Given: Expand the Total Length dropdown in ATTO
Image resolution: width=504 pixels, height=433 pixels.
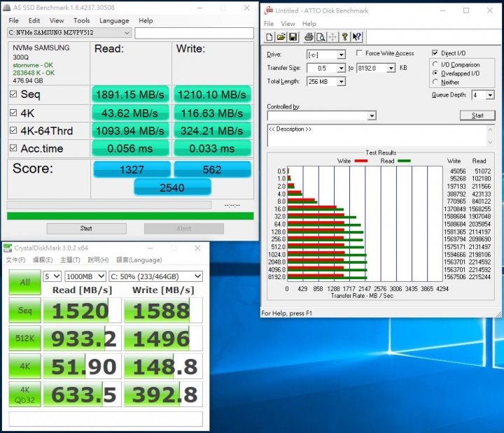Looking at the screenshot, I should (341, 82).
